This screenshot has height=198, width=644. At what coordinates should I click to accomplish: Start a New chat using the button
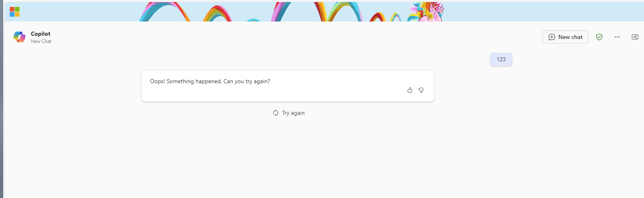click(565, 37)
